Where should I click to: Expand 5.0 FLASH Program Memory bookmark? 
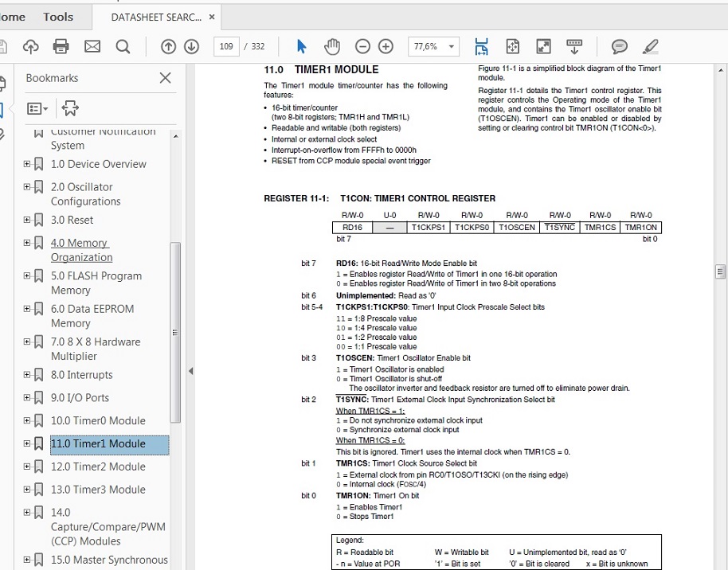[x=27, y=275]
